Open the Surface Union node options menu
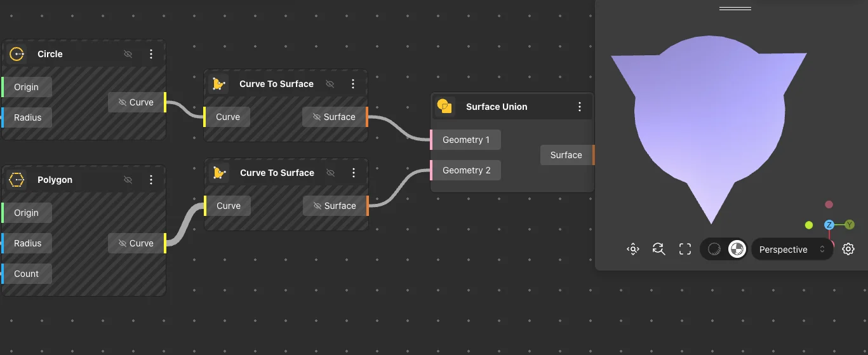The width and height of the screenshot is (868, 355). pyautogui.click(x=579, y=107)
